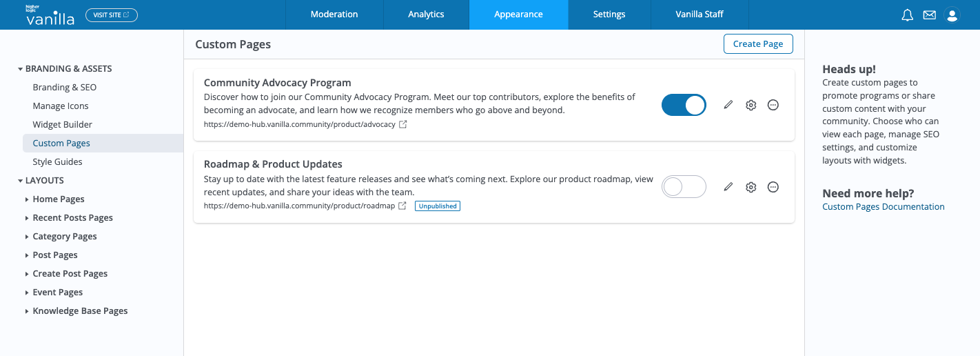Open gear settings for Roadmap & Product Updates
Viewport: 980px width, 356px height.
[x=751, y=187]
